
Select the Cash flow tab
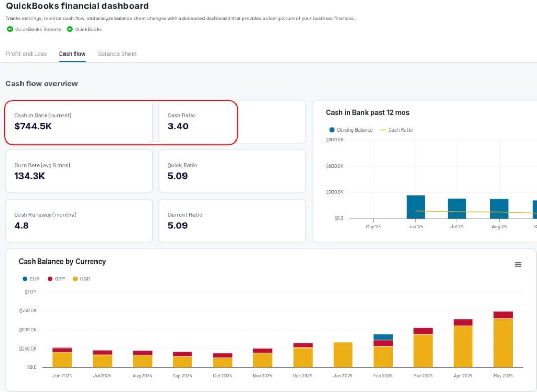coord(72,54)
